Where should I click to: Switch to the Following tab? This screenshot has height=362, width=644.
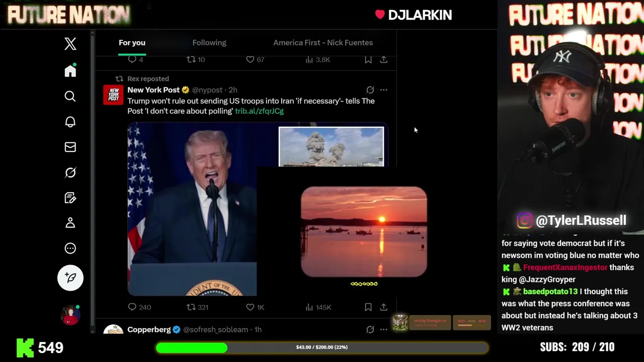[x=209, y=43]
